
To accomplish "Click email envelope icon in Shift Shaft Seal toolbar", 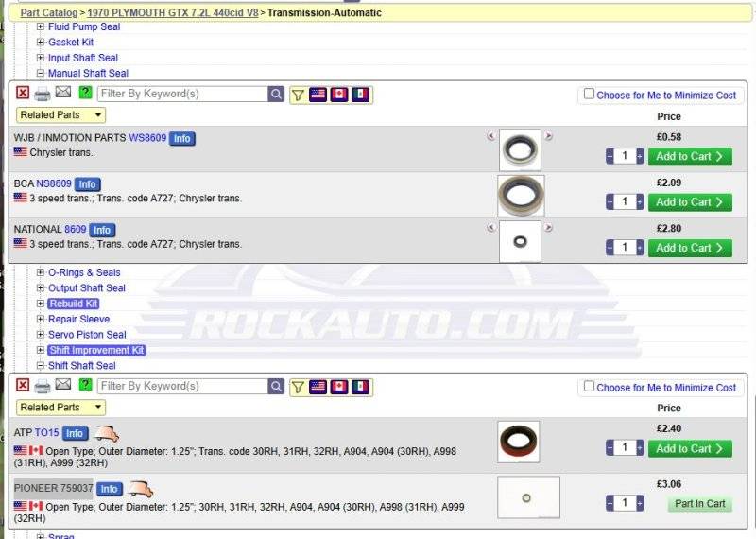I will click(63, 385).
